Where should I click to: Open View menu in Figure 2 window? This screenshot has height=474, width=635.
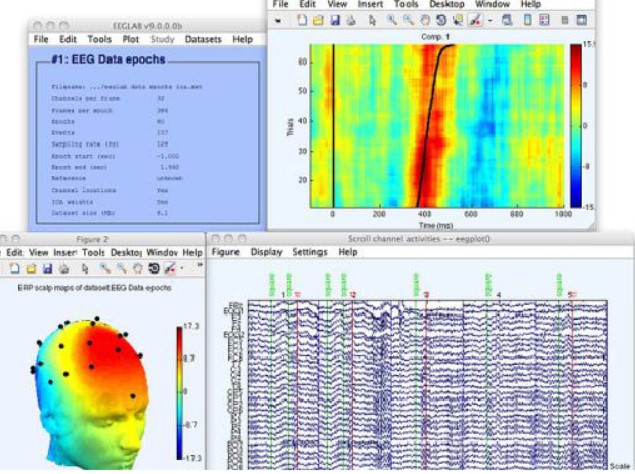click(x=38, y=252)
